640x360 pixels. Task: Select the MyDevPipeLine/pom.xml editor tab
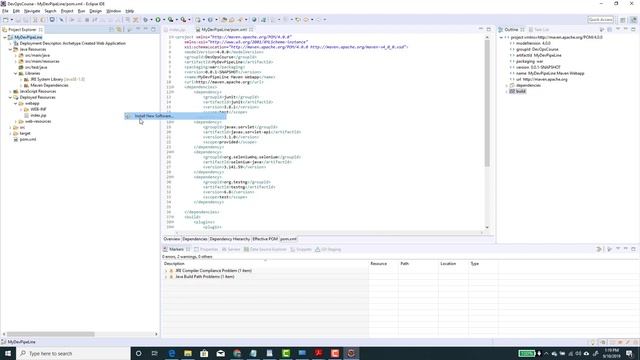pos(224,29)
